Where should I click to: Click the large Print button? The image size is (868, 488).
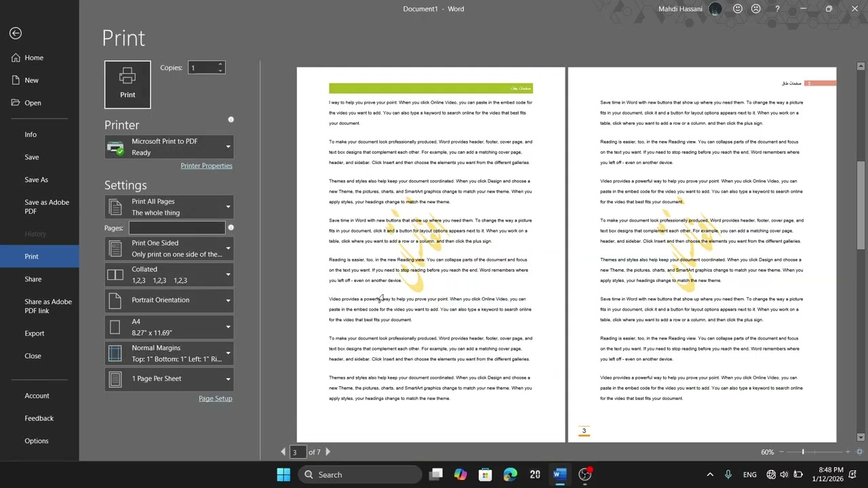coord(127,85)
